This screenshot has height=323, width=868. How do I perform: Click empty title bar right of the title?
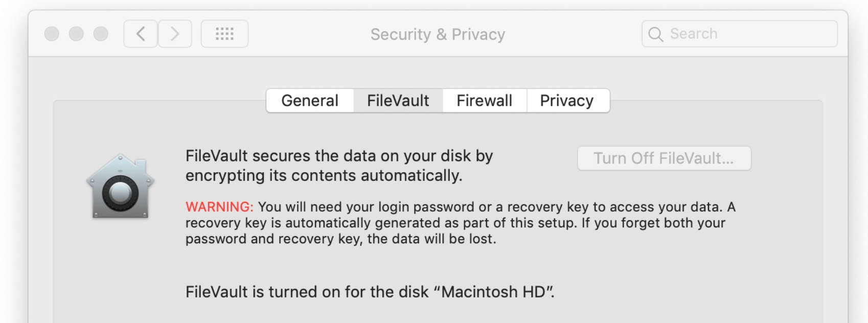[x=573, y=34]
